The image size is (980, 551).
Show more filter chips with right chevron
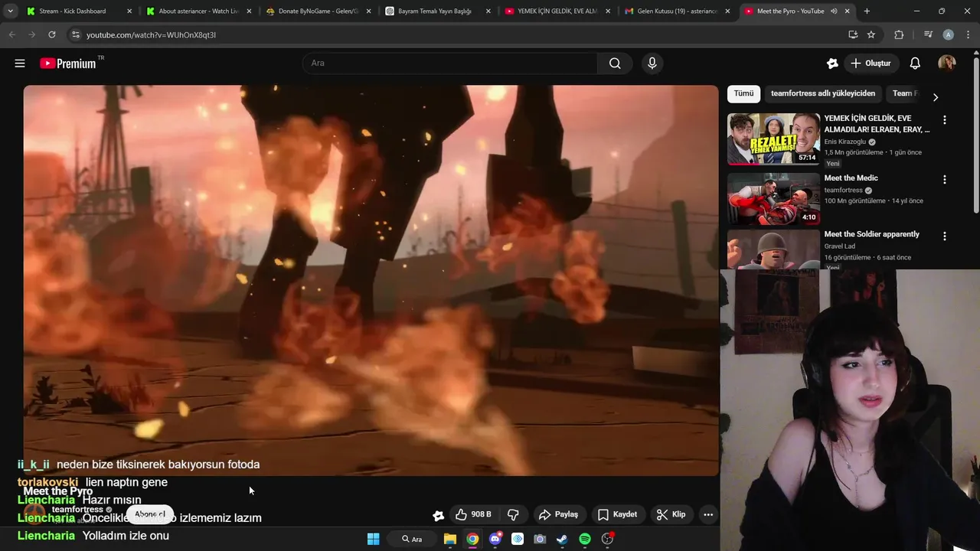pyautogui.click(x=935, y=97)
